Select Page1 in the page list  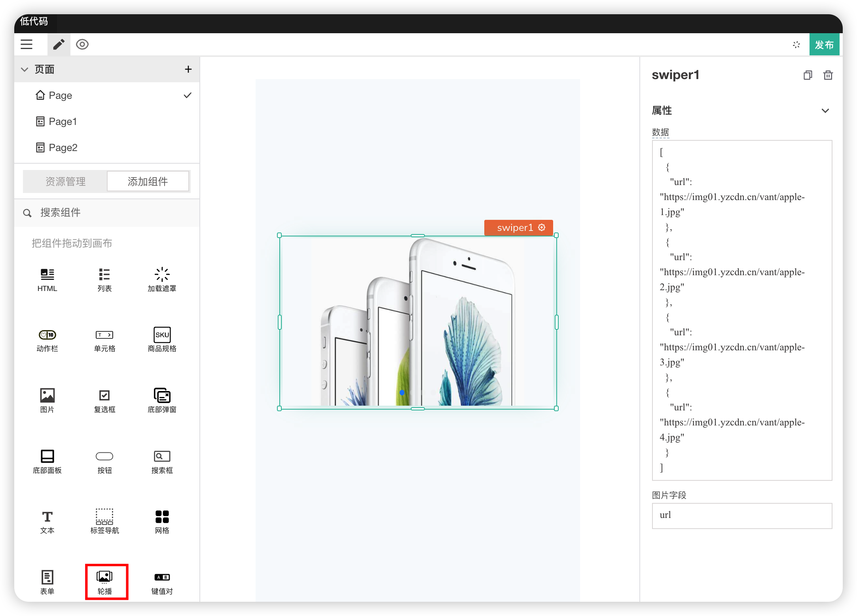click(63, 121)
